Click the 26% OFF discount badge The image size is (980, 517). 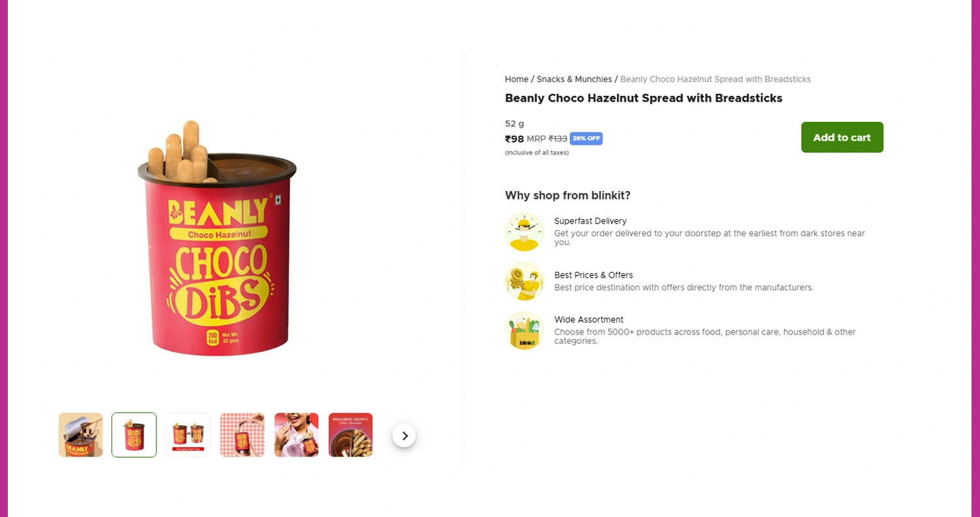(586, 139)
